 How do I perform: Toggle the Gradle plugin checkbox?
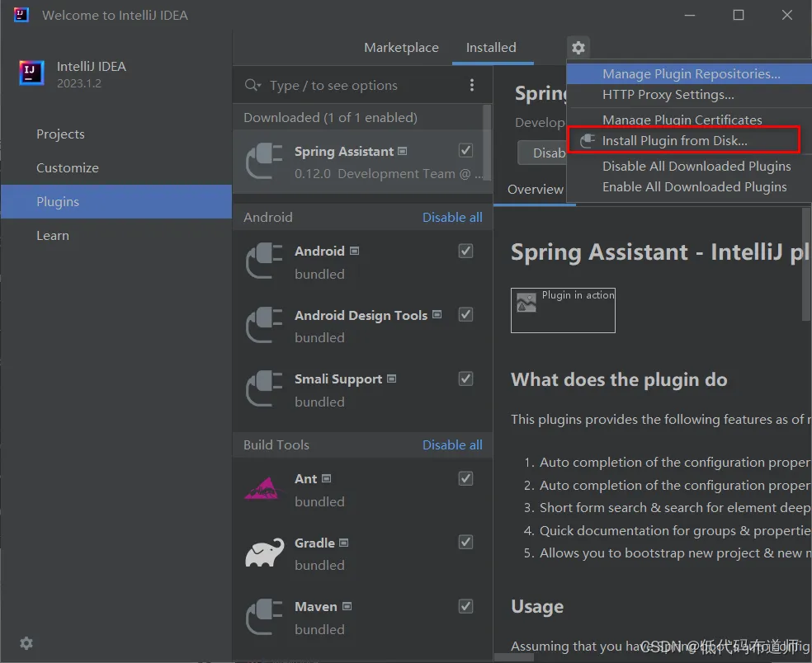click(x=465, y=543)
